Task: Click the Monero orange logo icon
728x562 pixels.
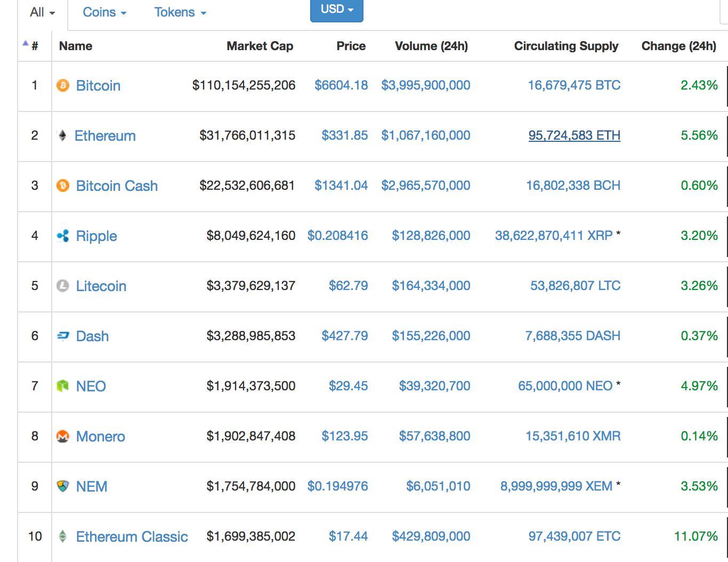Action: (62, 436)
